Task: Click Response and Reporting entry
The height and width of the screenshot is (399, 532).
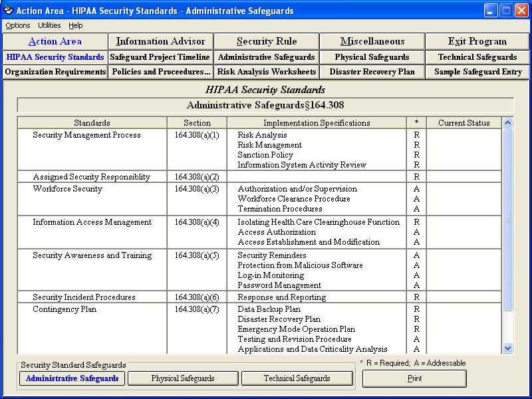Action: [281, 297]
